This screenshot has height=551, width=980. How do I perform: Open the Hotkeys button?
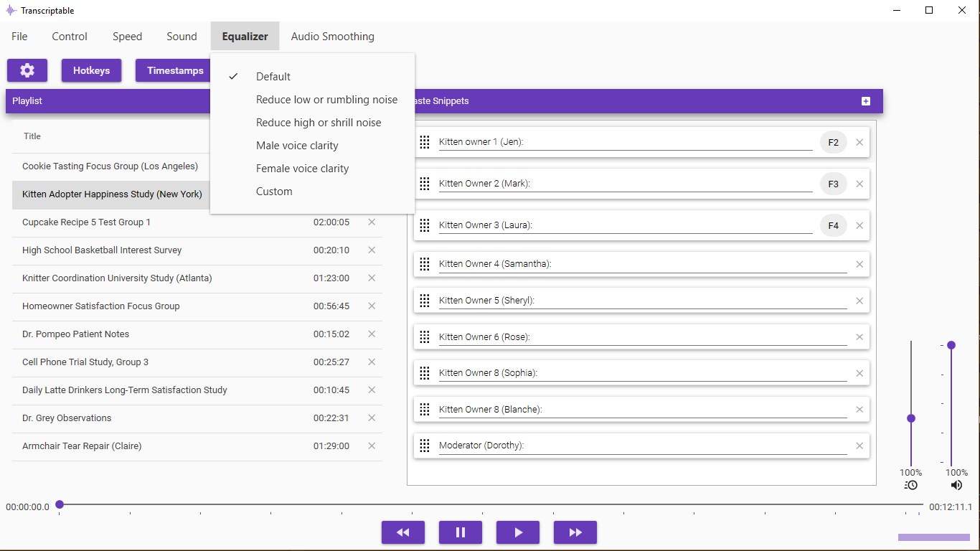92,70
